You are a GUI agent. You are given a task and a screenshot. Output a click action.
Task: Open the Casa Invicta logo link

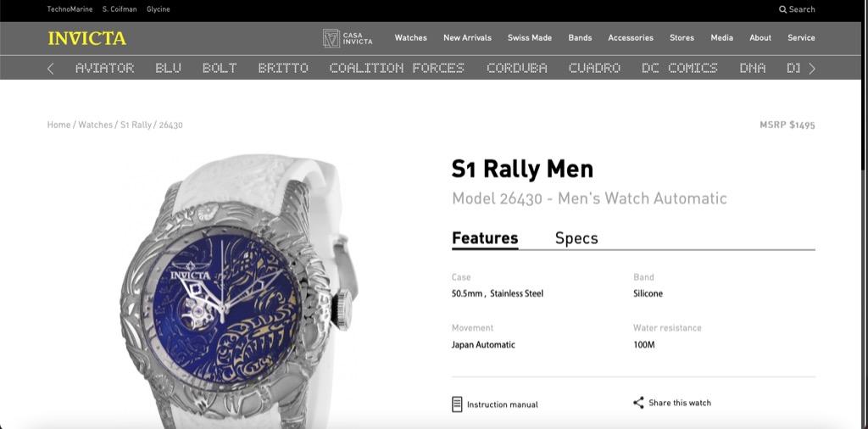click(348, 38)
